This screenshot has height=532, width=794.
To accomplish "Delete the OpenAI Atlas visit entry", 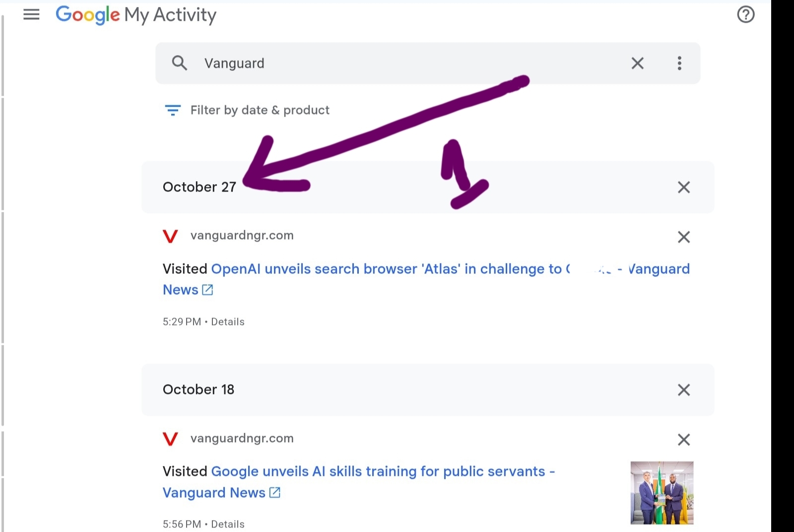I will (684, 237).
